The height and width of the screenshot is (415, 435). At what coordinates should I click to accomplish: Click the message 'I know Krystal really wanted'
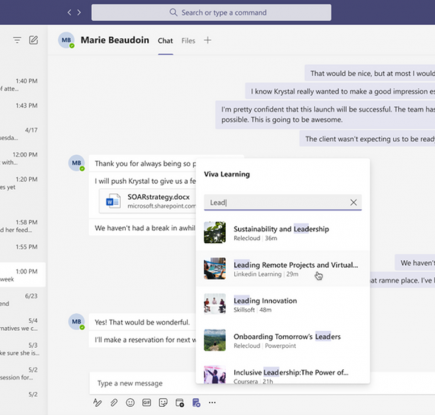click(x=340, y=91)
